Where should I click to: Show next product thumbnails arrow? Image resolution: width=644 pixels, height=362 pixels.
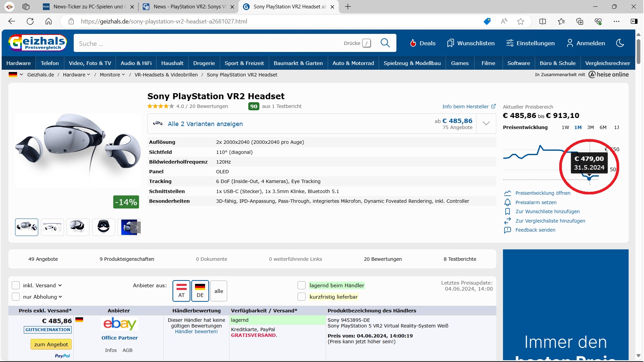136,227
